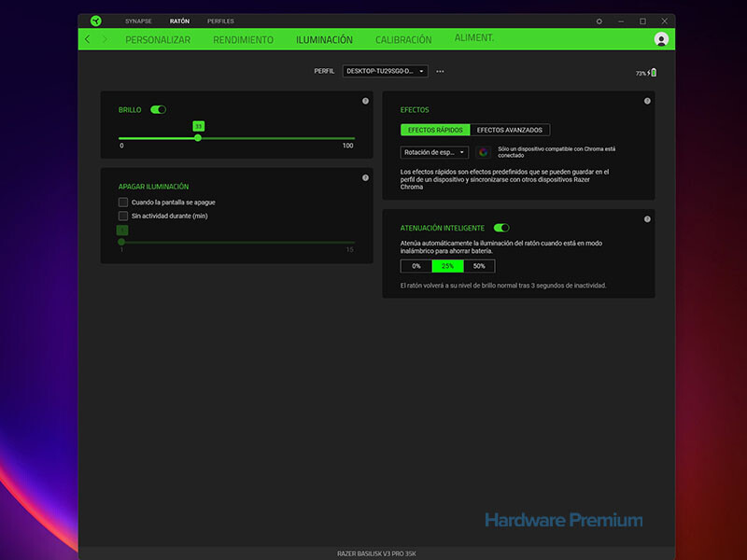Click the battery charging status icon

pyautogui.click(x=653, y=73)
